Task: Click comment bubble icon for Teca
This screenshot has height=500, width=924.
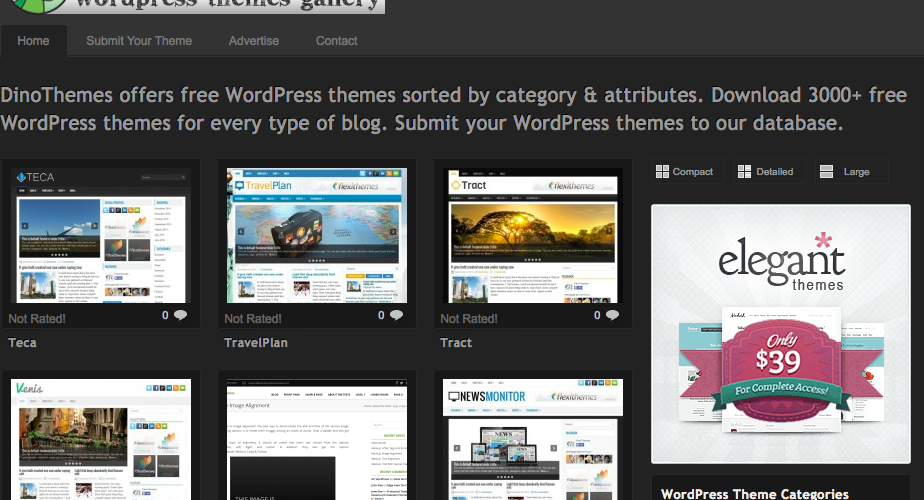Action: pos(180,315)
